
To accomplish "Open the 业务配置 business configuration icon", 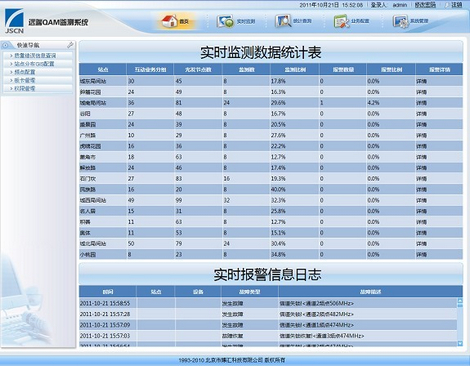I will click(341, 21).
